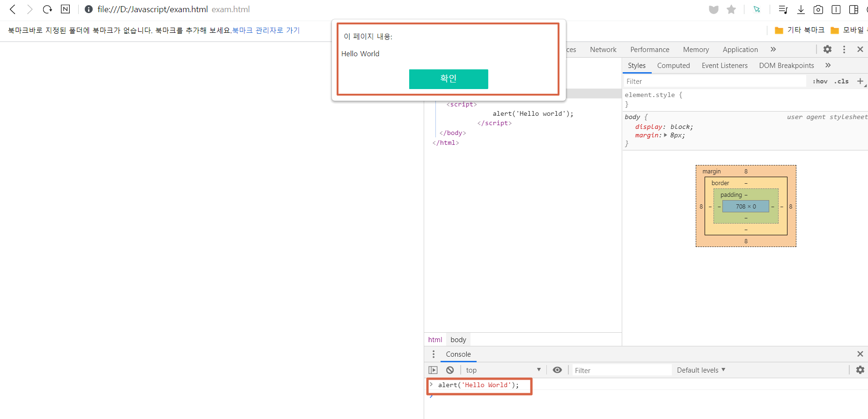Switch to the Network tab
The image size is (868, 419).
pos(603,49)
